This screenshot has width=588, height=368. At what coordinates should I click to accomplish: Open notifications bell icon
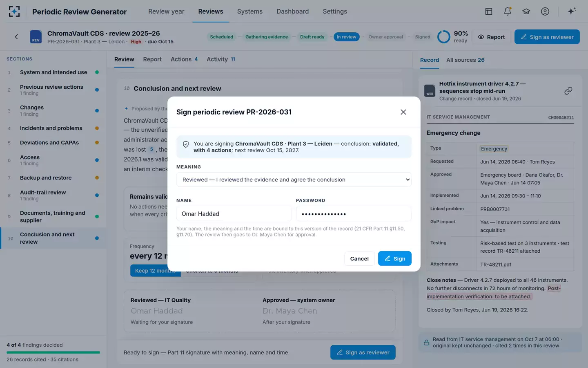click(x=508, y=11)
